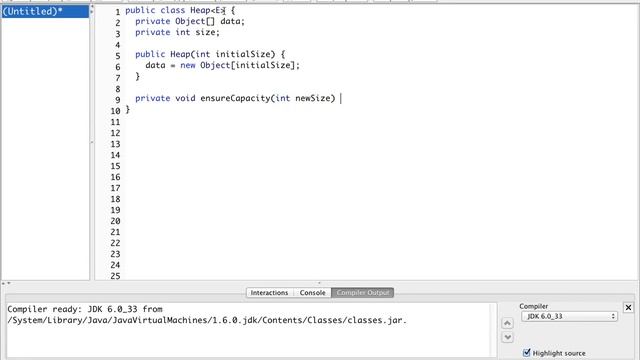This screenshot has height=360, width=640.
Task: Open the Compiler JDK 6.0_33 dropdown
Action: (x=569, y=316)
